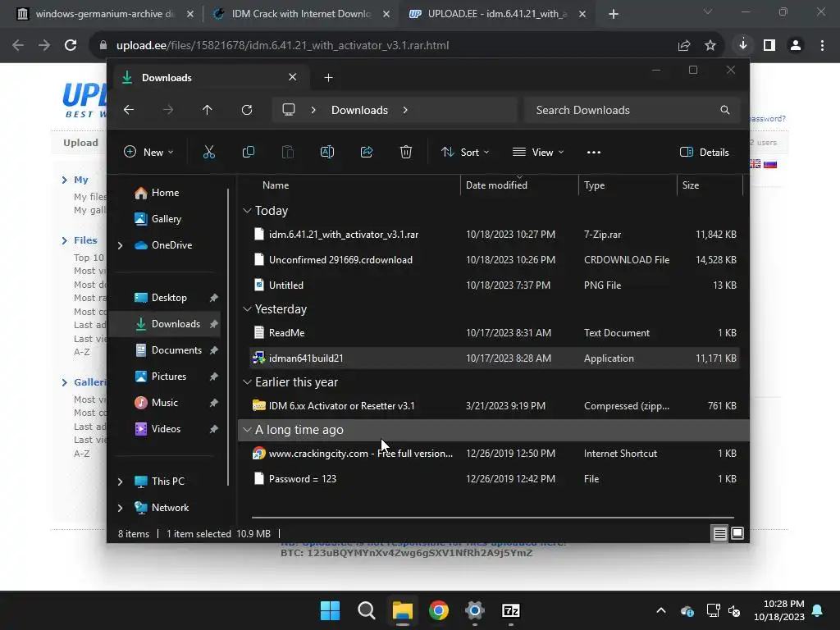
Task: Click the Share icon in Explorer toolbar
Action: point(367,152)
